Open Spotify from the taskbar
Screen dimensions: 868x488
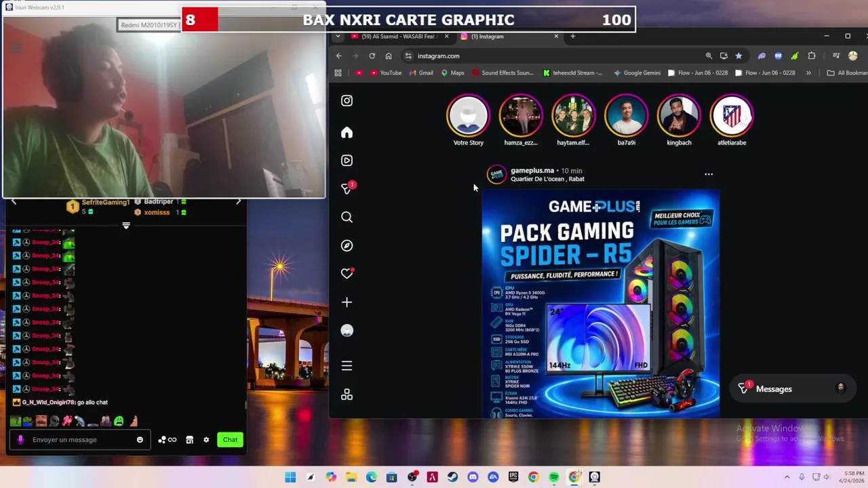pos(554,477)
